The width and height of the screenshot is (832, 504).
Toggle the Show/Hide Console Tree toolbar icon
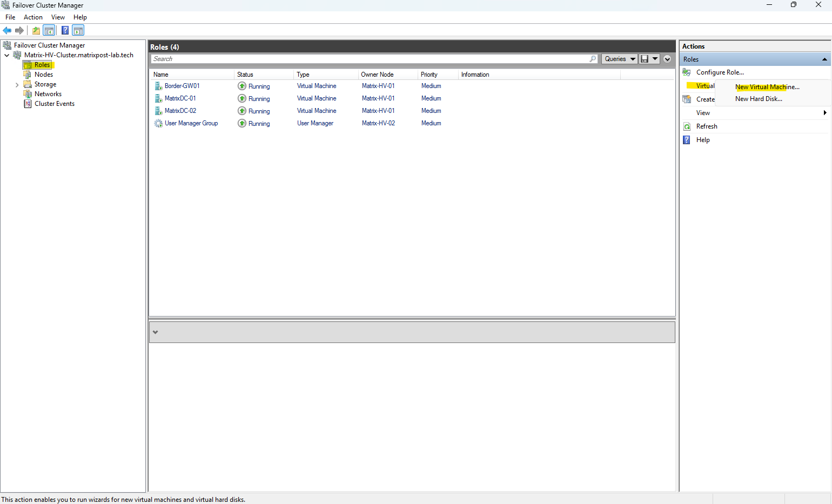click(49, 30)
